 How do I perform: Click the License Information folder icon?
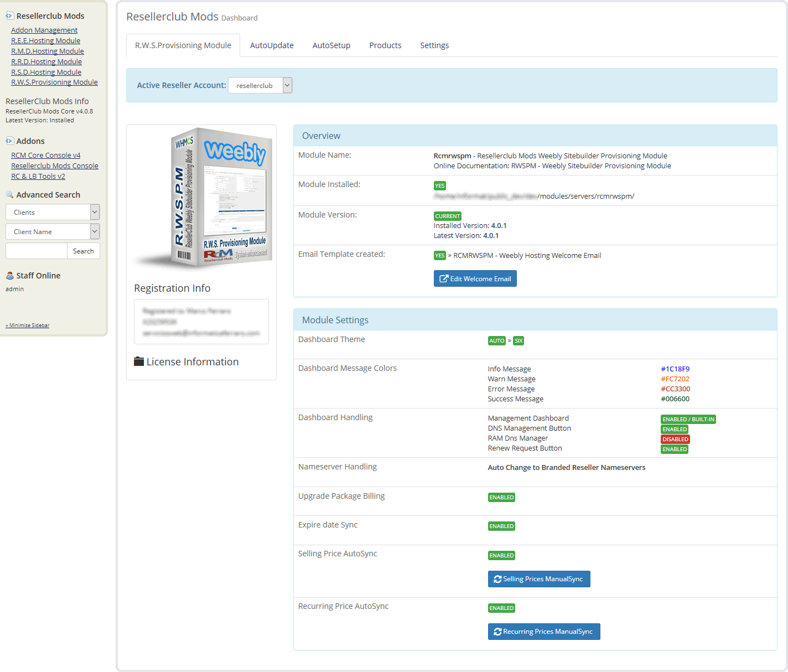139,361
